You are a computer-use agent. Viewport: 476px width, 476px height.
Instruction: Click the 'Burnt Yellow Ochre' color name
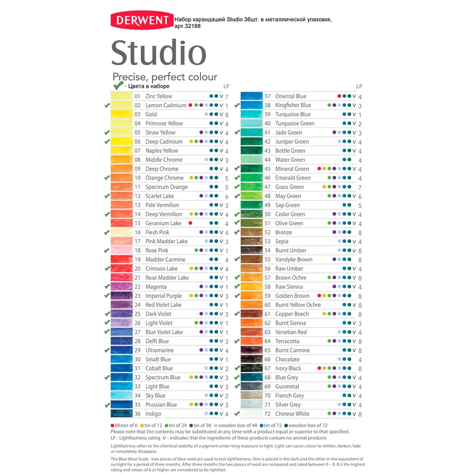click(x=298, y=305)
